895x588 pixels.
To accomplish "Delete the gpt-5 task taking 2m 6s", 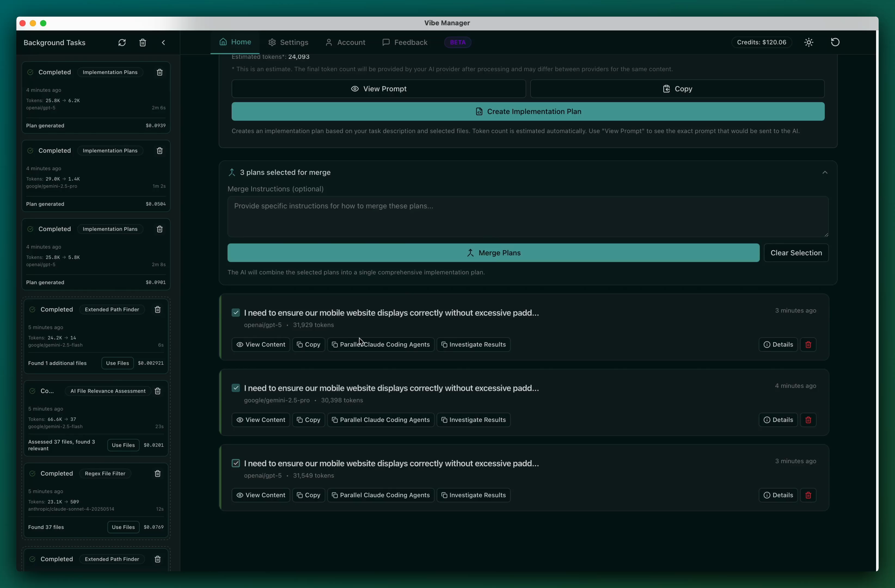I will [160, 72].
